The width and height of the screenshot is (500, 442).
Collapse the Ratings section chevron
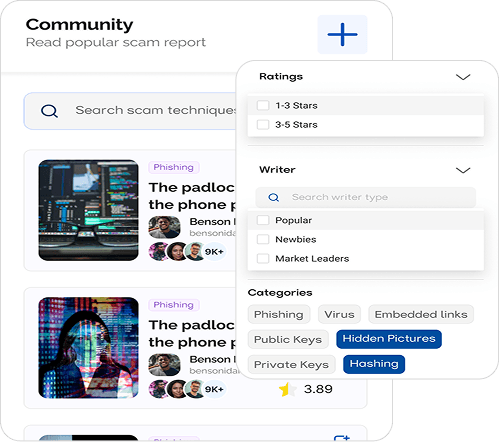pyautogui.click(x=463, y=77)
